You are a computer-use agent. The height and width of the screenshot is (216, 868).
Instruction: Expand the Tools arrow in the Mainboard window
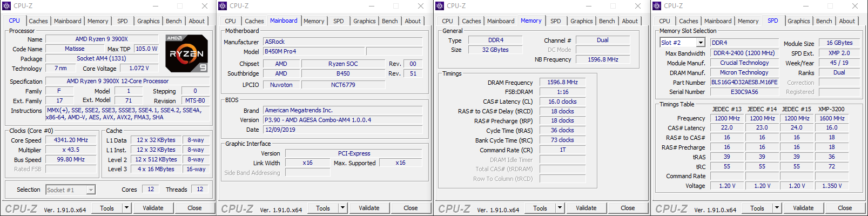pos(342,208)
